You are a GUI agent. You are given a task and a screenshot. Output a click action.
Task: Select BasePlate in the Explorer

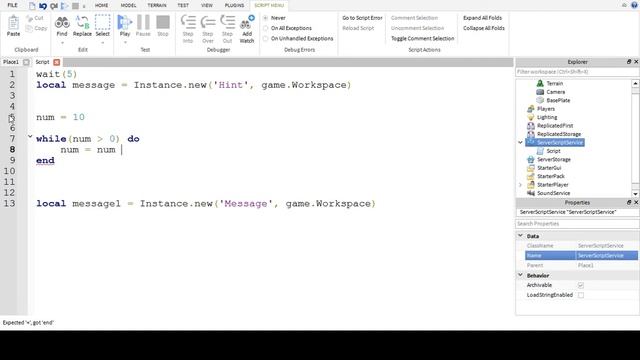tap(558, 100)
